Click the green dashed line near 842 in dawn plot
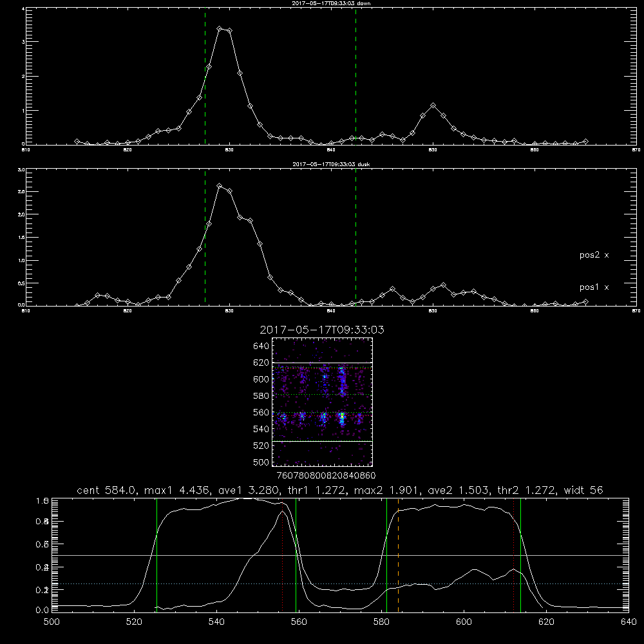This screenshot has width=644, height=644. (x=355, y=77)
